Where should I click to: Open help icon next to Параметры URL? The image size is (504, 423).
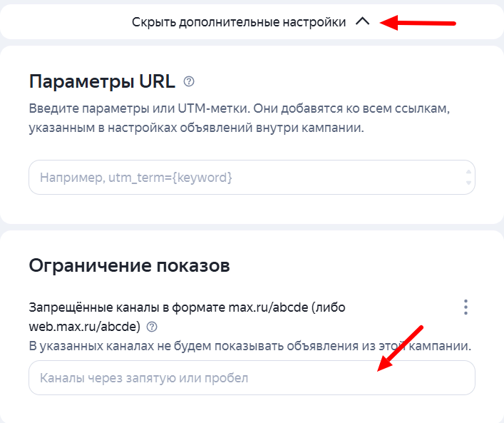coord(189,81)
